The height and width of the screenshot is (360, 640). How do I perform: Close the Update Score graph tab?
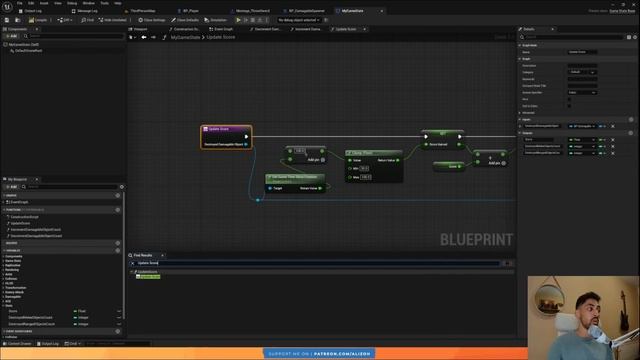(364, 29)
